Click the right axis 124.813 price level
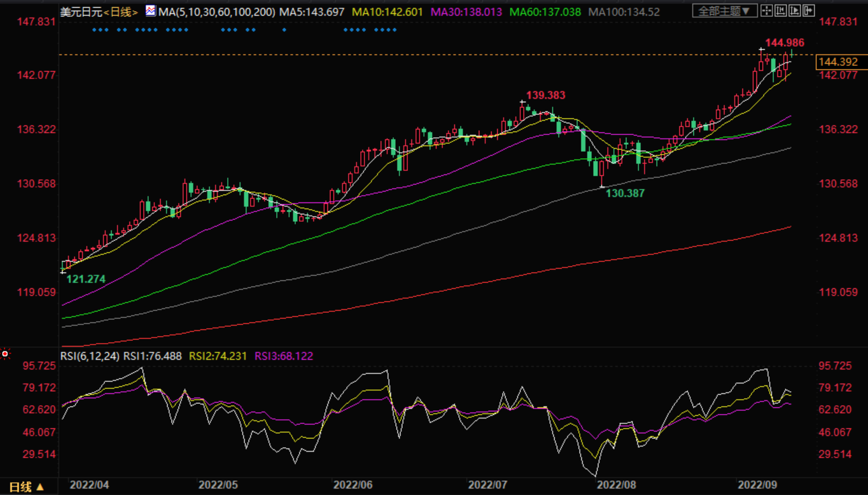Image resolution: width=868 pixels, height=495 pixels. pyautogui.click(x=838, y=238)
